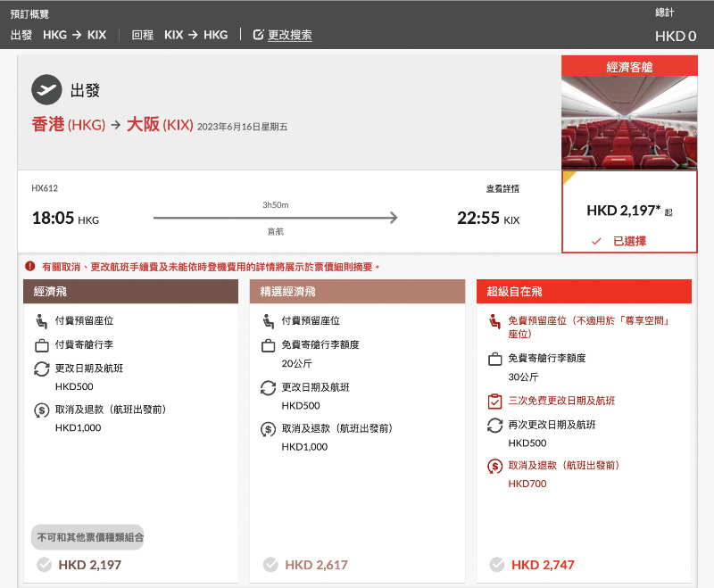Click the 3h50m duration label
Viewport: 714px width, 588px height.
click(276, 205)
